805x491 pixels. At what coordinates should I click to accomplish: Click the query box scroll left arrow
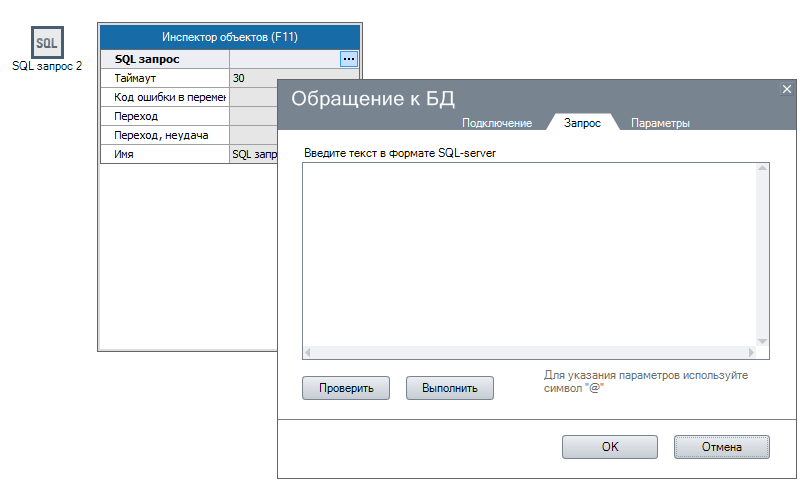[308, 353]
